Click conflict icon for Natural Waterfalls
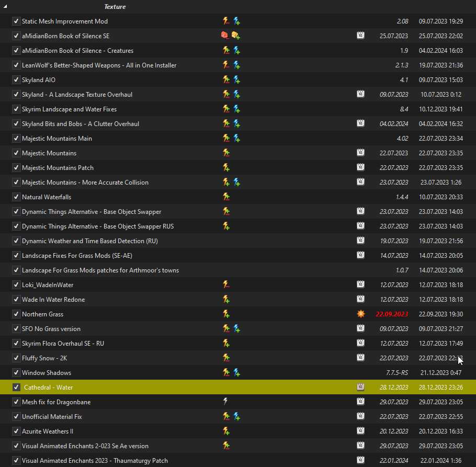The height and width of the screenshot is (467, 476). [x=226, y=197]
